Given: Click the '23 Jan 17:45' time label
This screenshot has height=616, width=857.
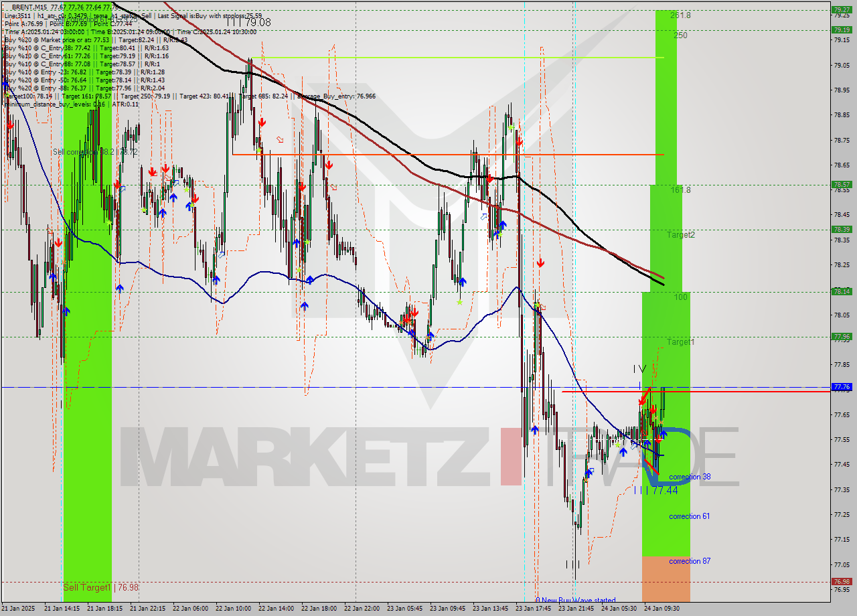Looking at the screenshot, I should pyautogui.click(x=534, y=609).
